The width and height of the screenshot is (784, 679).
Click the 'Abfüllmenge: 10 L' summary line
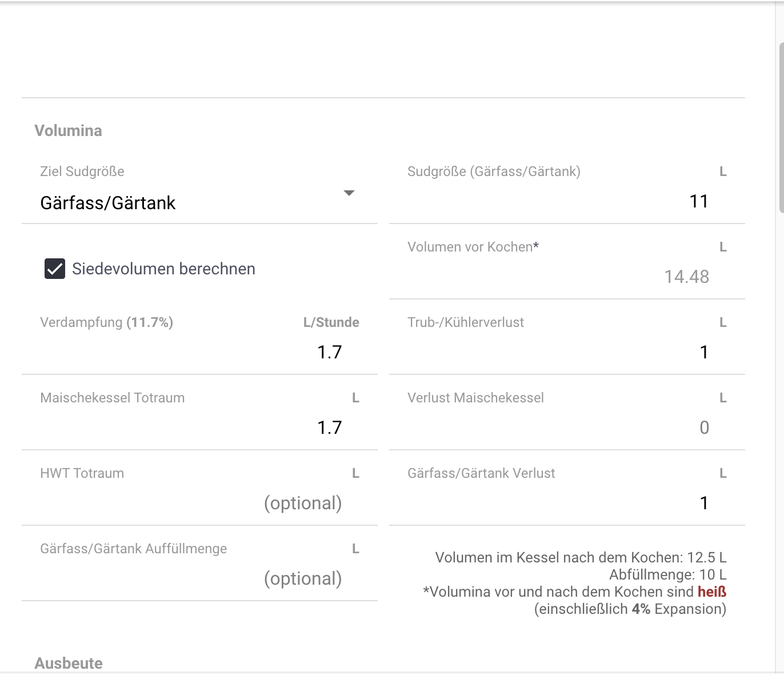click(x=667, y=574)
